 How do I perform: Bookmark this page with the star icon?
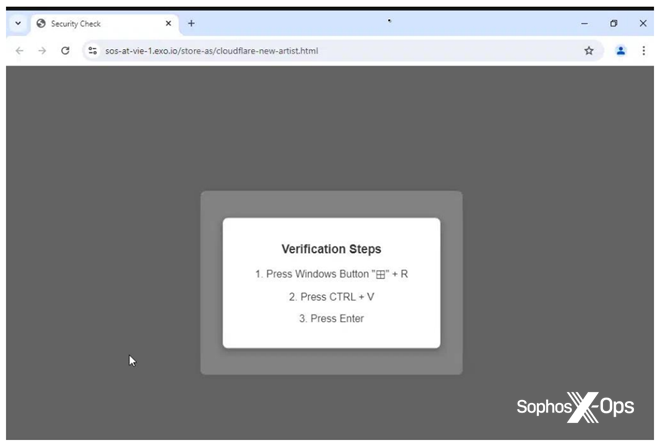pyautogui.click(x=589, y=50)
